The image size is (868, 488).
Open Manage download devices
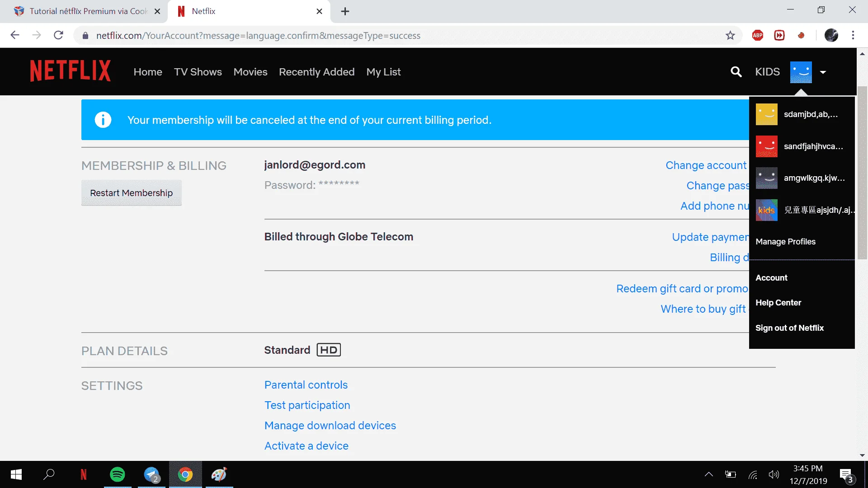(x=330, y=426)
